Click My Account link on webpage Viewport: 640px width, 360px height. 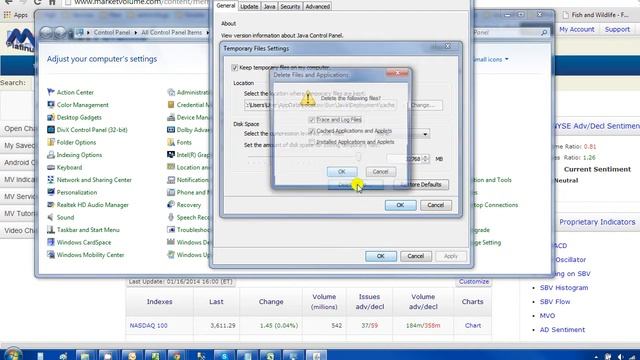pos(576,29)
